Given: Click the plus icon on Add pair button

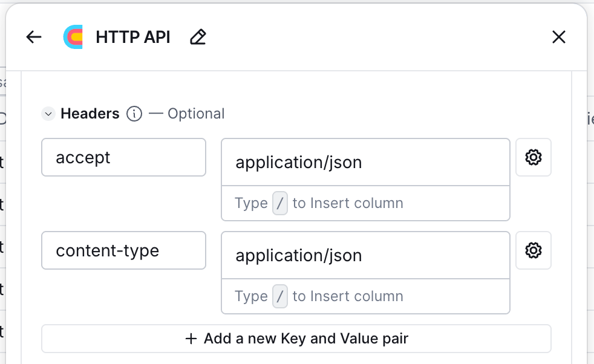Looking at the screenshot, I should [191, 339].
